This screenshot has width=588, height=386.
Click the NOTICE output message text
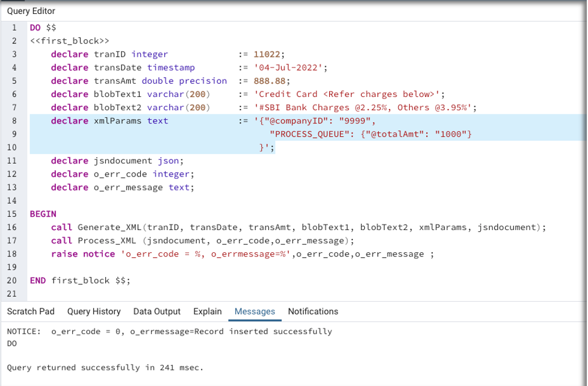click(x=169, y=331)
